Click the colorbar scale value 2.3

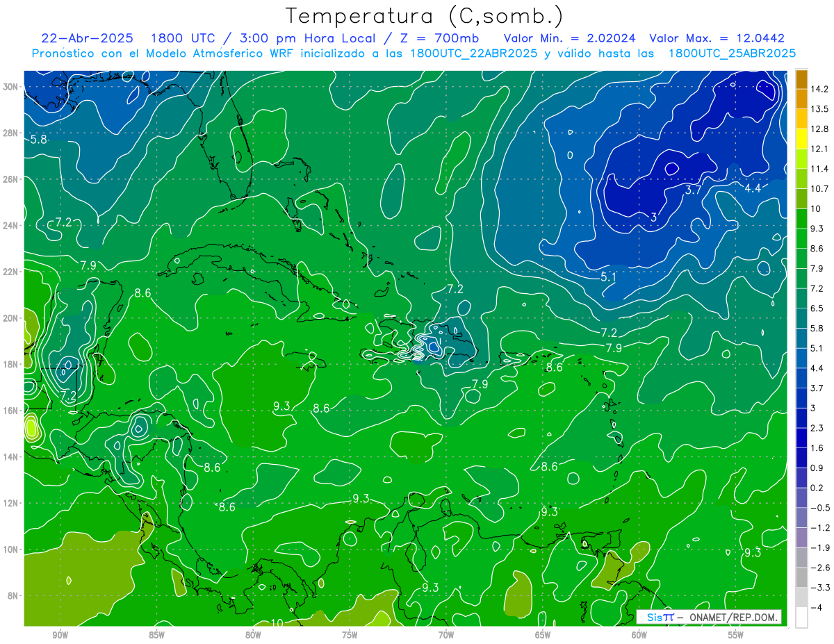[x=817, y=428]
